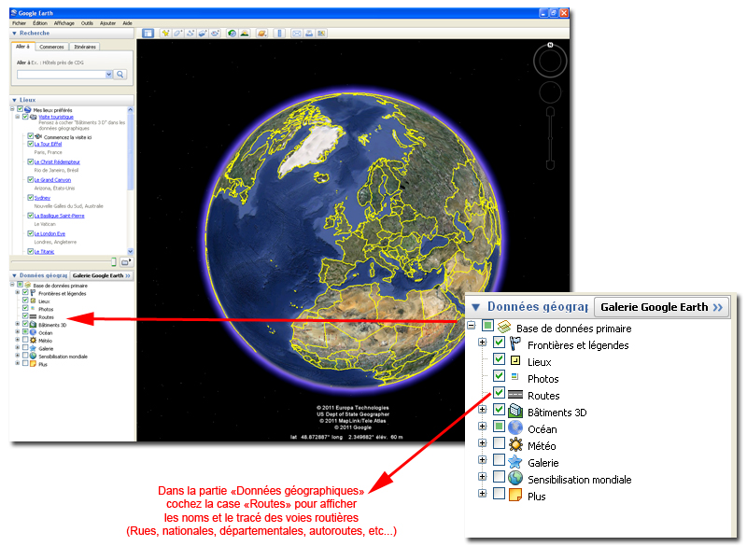Open the Édition menu

coord(40,22)
